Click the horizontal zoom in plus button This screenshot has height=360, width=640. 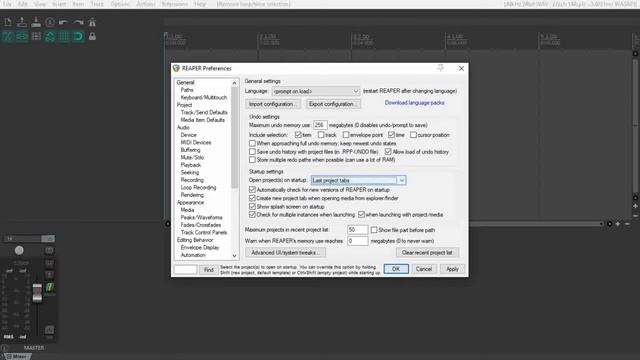tap(618, 224)
